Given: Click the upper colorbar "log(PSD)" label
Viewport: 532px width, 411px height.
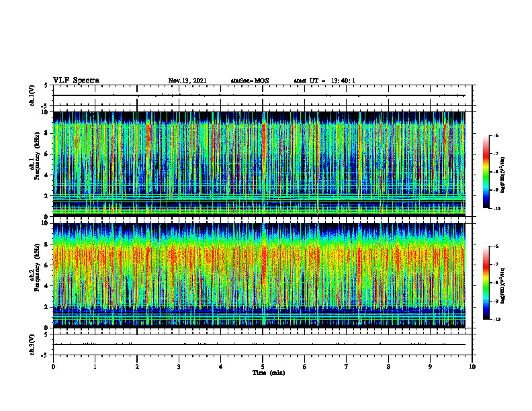Looking at the screenshot, I should (x=503, y=175).
